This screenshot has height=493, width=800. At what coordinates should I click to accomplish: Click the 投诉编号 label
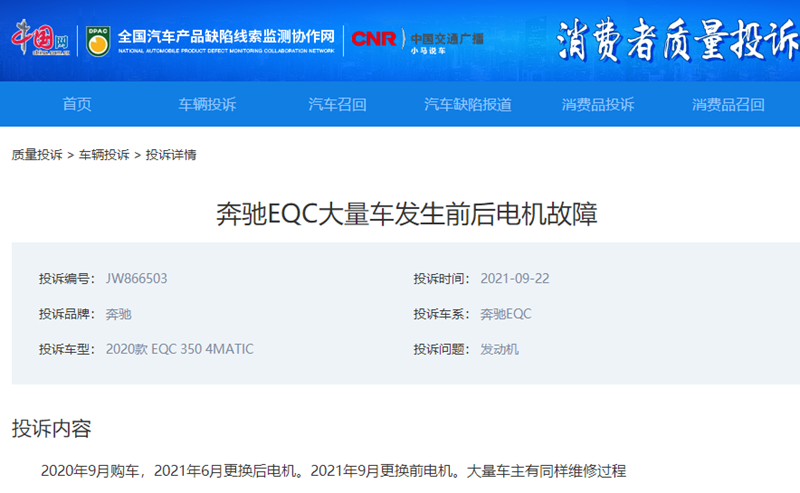[67, 279]
